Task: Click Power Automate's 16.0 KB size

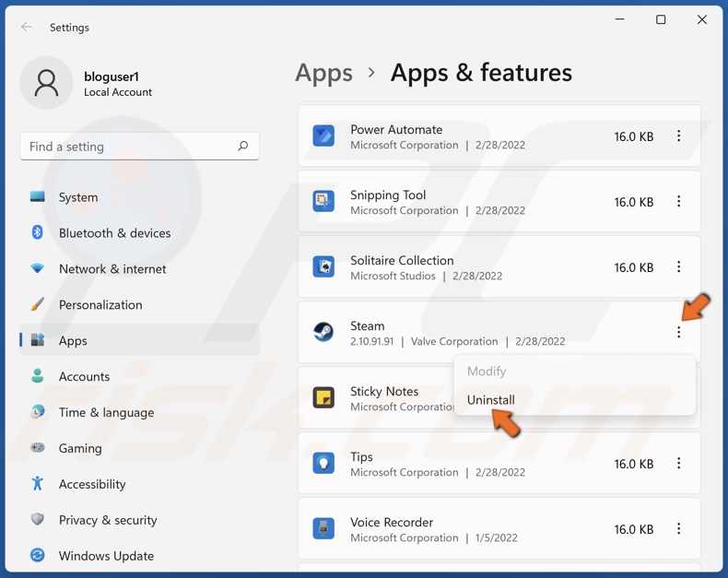Action: 634,136
